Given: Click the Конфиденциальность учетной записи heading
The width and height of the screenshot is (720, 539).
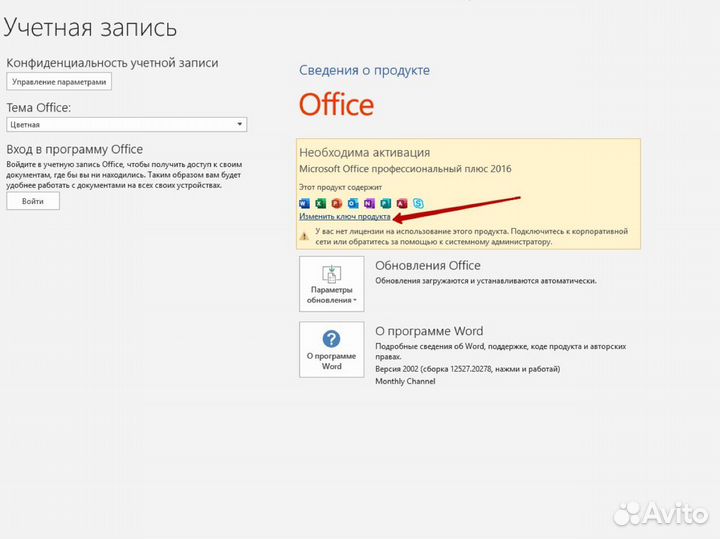Looking at the screenshot, I should pos(112,63).
